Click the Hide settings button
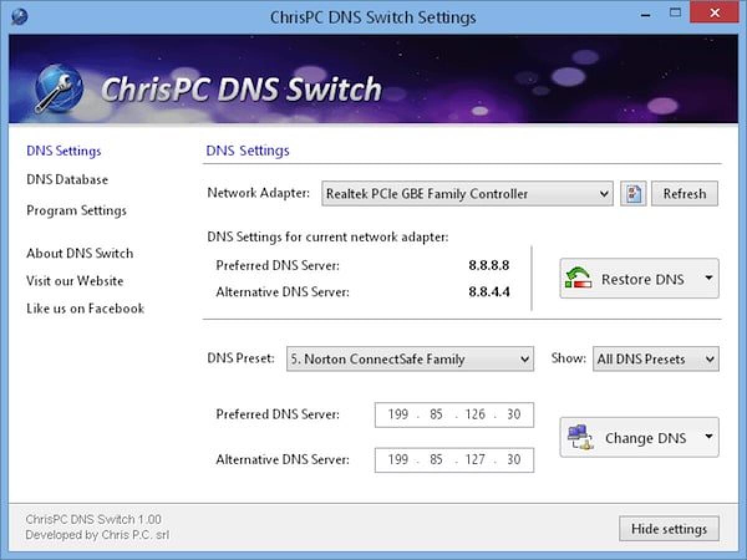The width and height of the screenshot is (747, 560). click(669, 529)
